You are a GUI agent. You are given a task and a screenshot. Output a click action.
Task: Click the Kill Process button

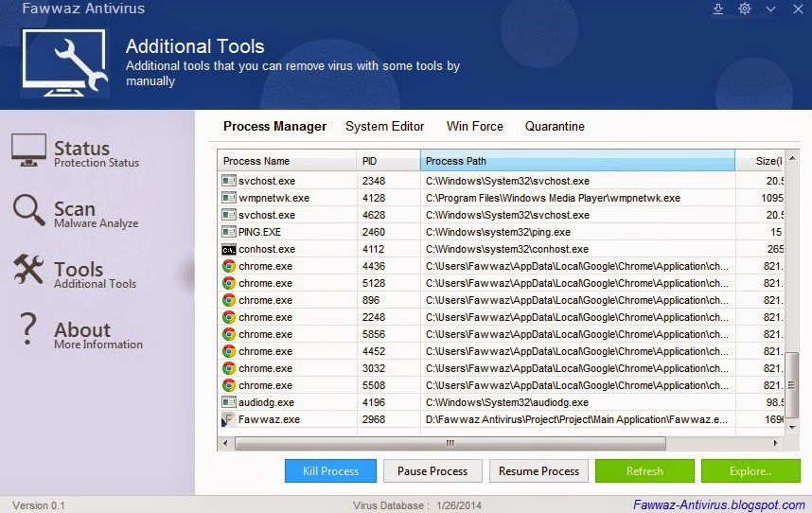(x=330, y=471)
